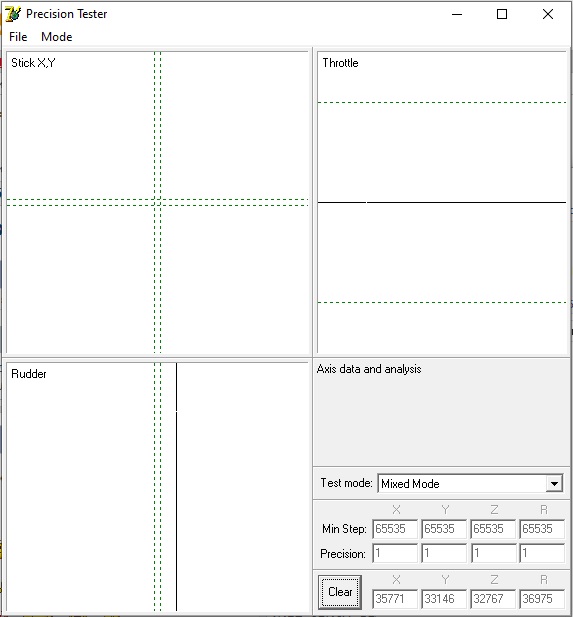Click the Min Step X field
This screenshot has width=573, height=617.
395,528
